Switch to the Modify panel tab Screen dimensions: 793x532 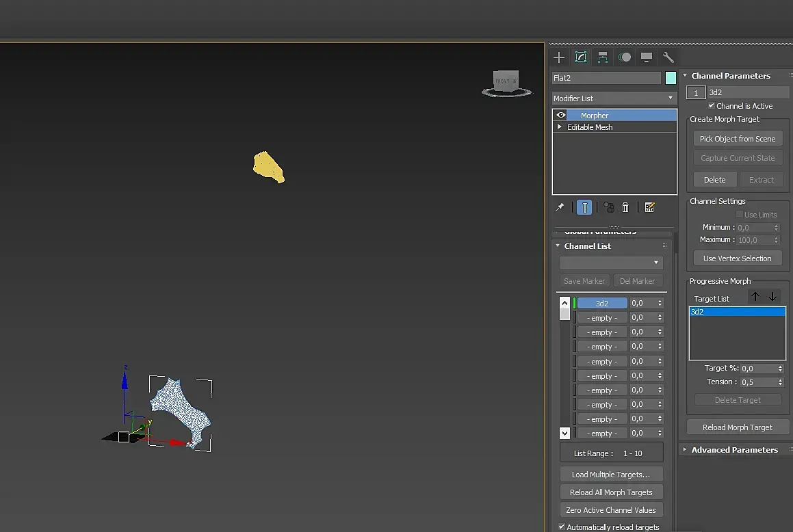point(581,57)
